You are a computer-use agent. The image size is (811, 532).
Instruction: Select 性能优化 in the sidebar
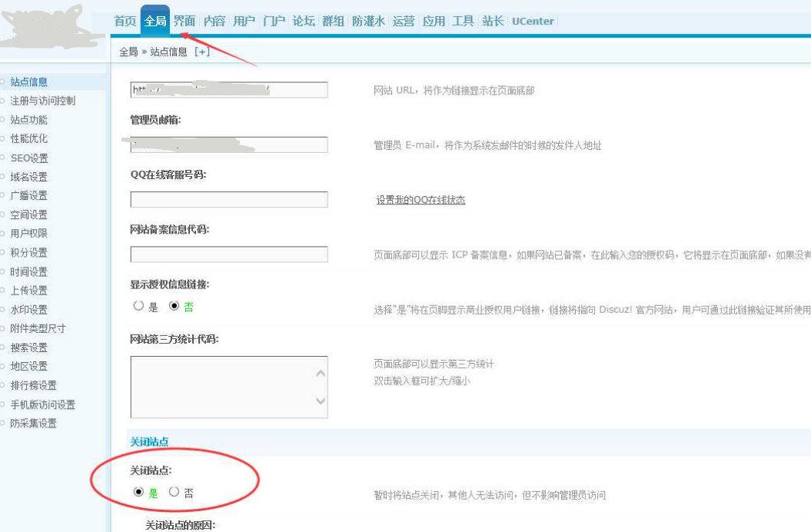(29, 138)
